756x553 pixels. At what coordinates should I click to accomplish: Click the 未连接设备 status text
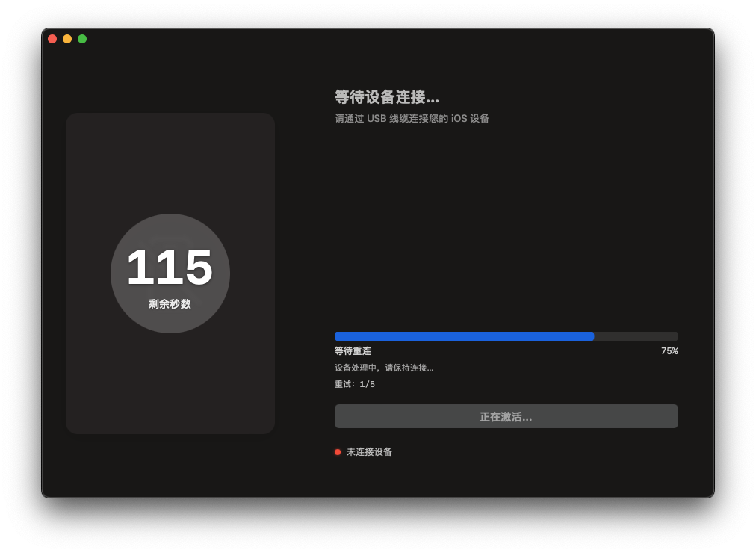(x=369, y=452)
